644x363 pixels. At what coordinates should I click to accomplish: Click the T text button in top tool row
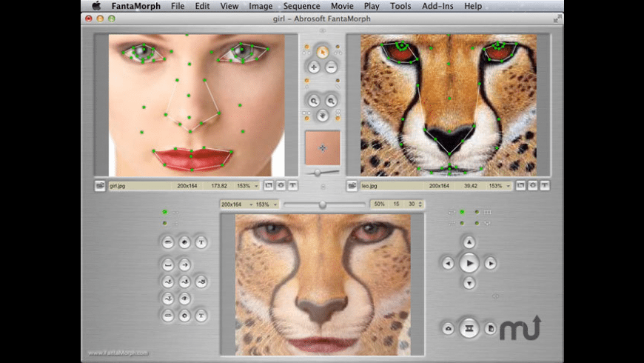(201, 242)
